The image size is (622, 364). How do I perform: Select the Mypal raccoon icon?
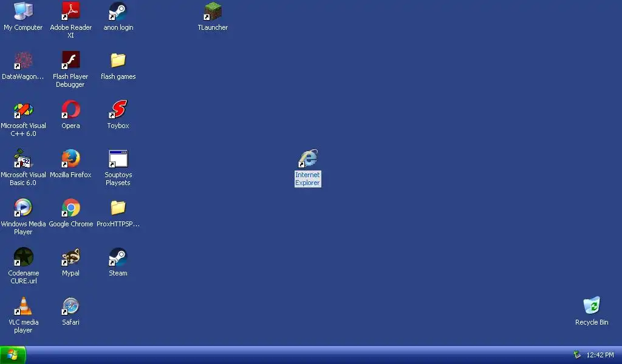[x=70, y=257]
